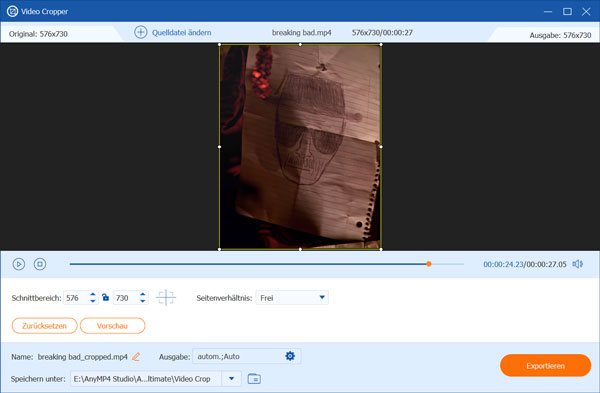The image size is (600, 393).
Task: Click the Quelldatei ändern link
Action: (181, 33)
